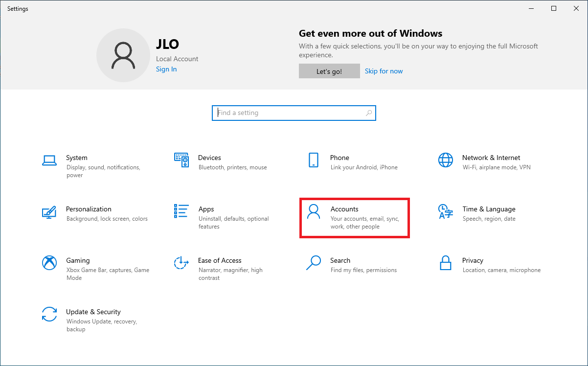
Task: Click 'Display, sound, notifications, power' description
Action: 103,171
